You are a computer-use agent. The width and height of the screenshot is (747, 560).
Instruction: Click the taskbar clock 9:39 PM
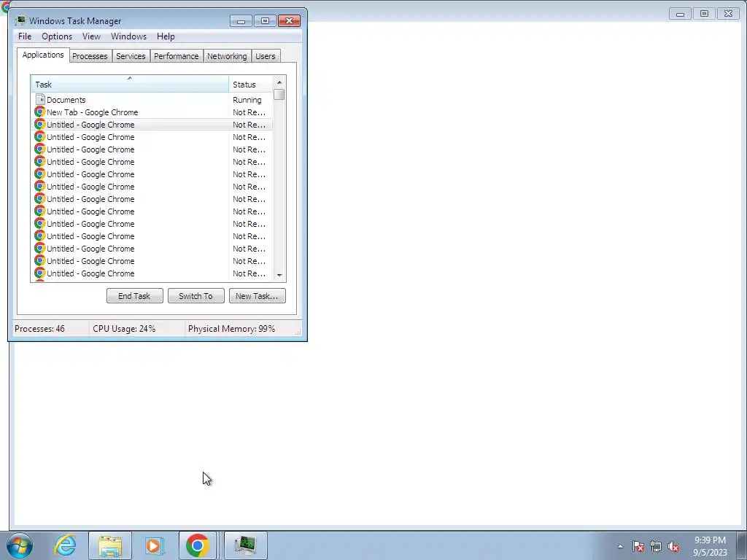pyautogui.click(x=710, y=540)
